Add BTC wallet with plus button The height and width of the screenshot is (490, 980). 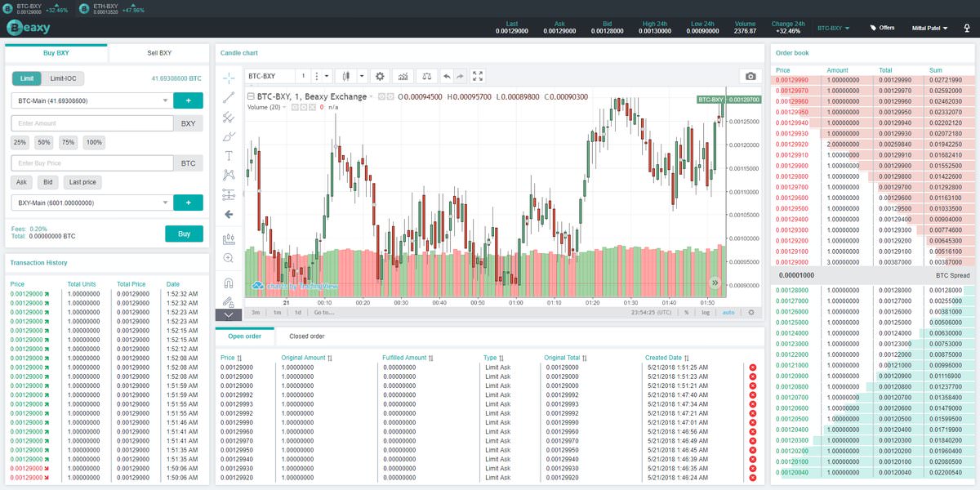click(188, 101)
